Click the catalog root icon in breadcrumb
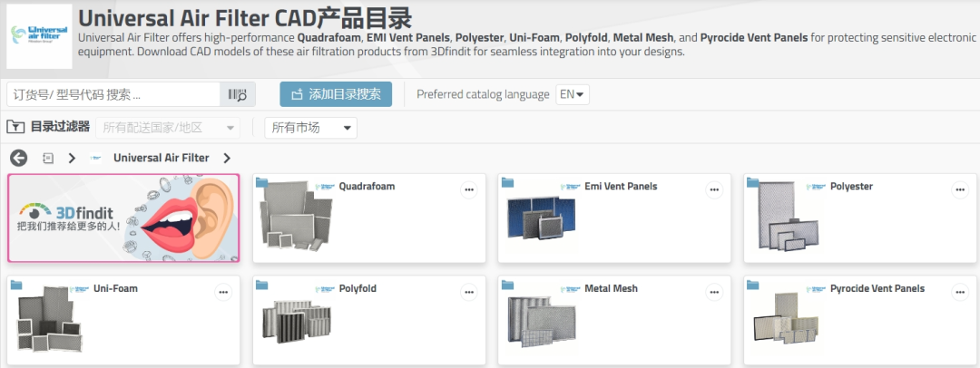980x368 pixels. pyautogui.click(x=47, y=158)
